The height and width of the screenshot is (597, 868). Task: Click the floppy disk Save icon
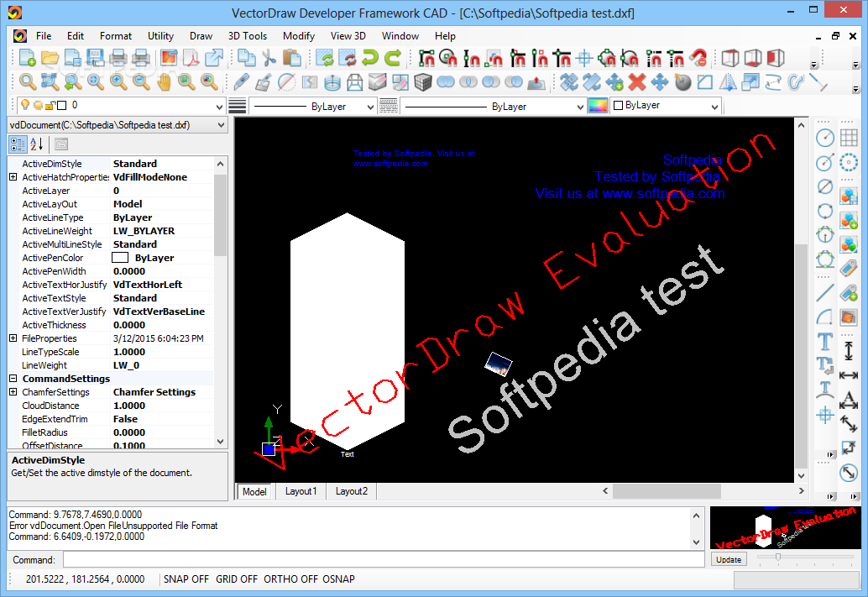coord(95,58)
